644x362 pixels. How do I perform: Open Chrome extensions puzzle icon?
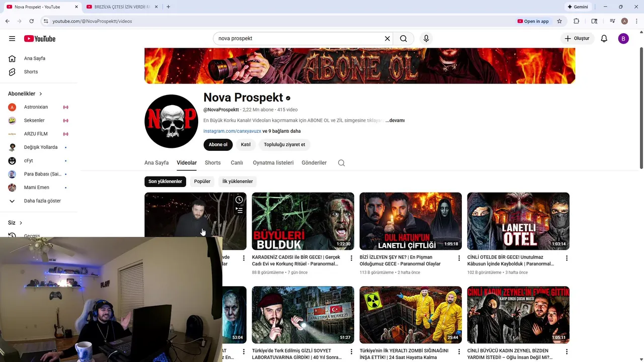[x=577, y=21]
